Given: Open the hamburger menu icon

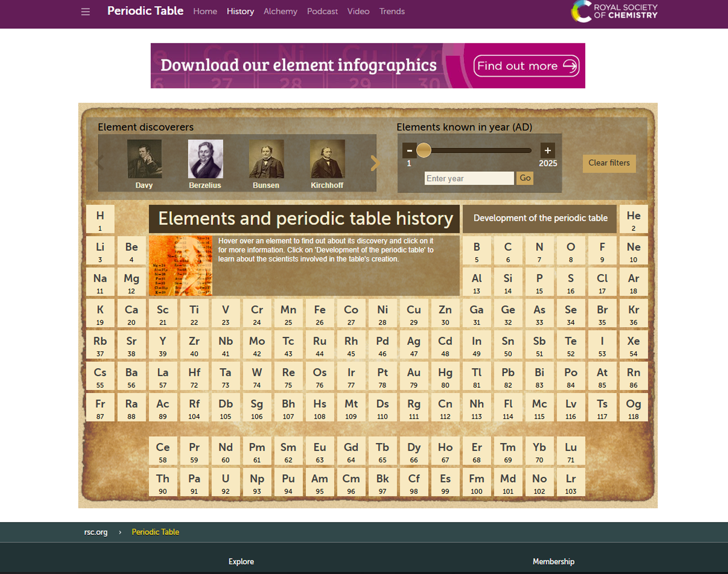Looking at the screenshot, I should coord(85,11).
